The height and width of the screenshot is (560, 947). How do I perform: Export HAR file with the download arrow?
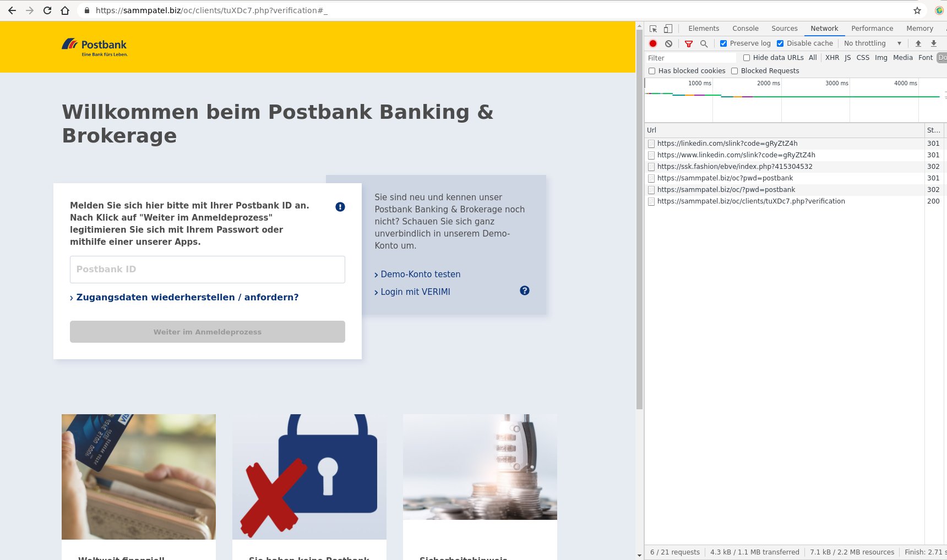coord(934,43)
